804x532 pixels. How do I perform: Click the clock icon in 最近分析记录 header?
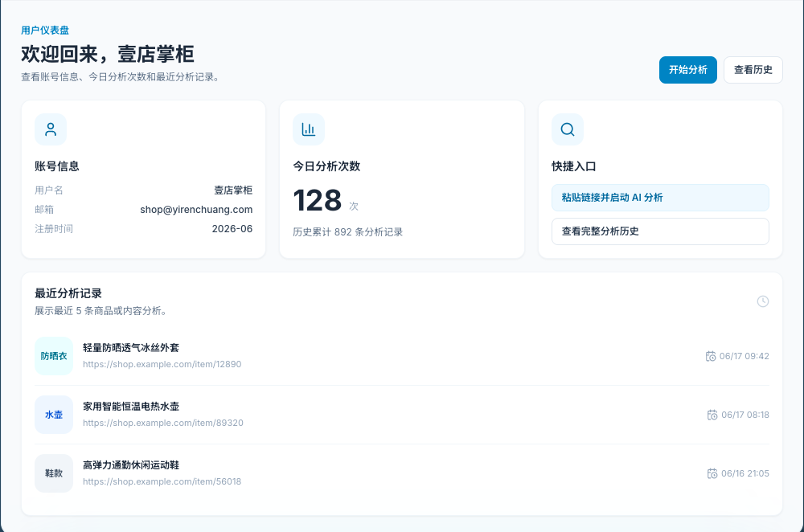tap(763, 301)
